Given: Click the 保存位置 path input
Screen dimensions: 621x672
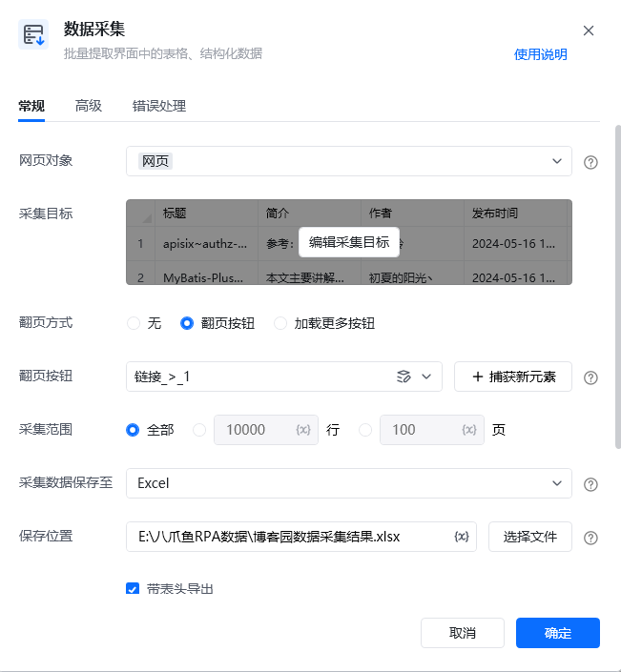Looking at the screenshot, I should click(x=301, y=537).
